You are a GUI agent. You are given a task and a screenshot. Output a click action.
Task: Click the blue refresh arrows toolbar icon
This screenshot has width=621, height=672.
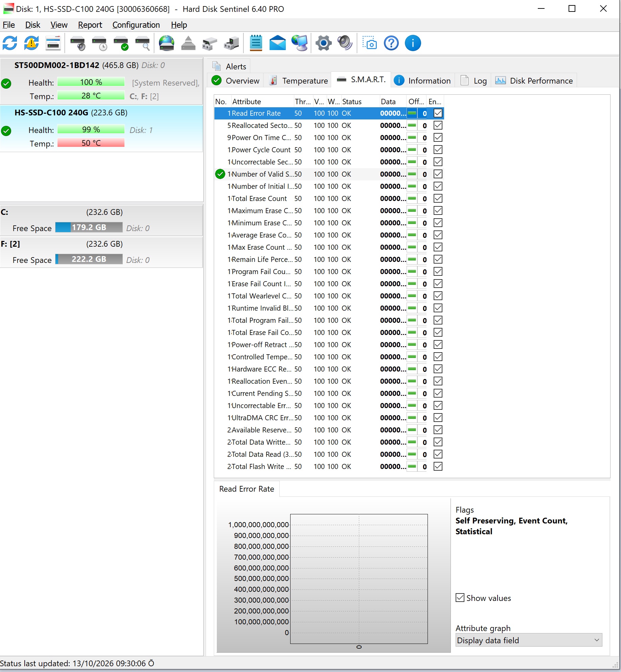click(x=10, y=43)
